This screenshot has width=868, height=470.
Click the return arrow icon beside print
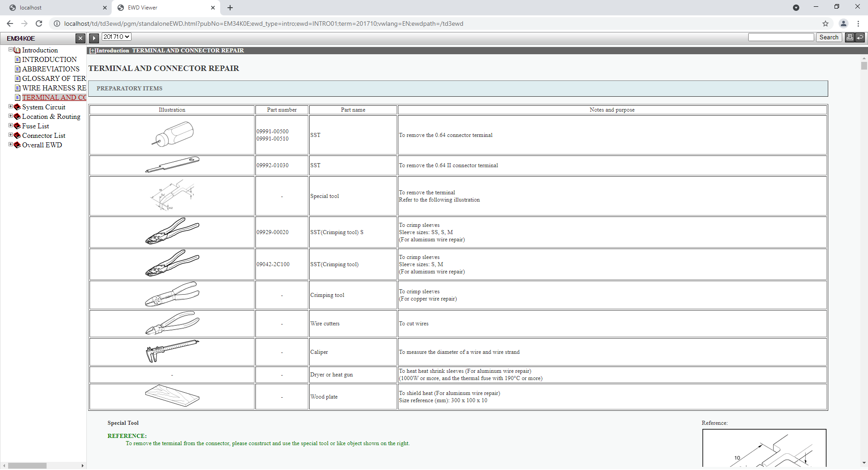(x=860, y=38)
